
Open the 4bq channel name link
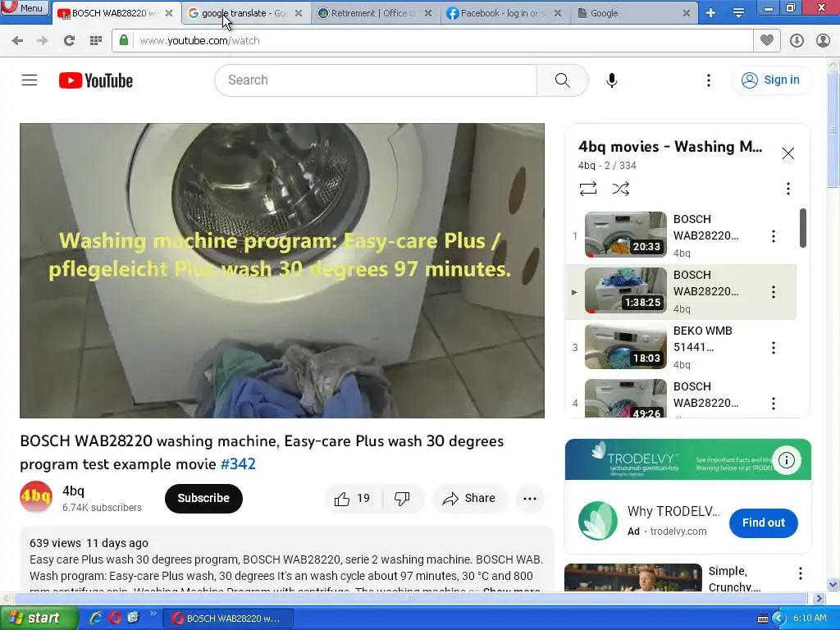(73, 491)
